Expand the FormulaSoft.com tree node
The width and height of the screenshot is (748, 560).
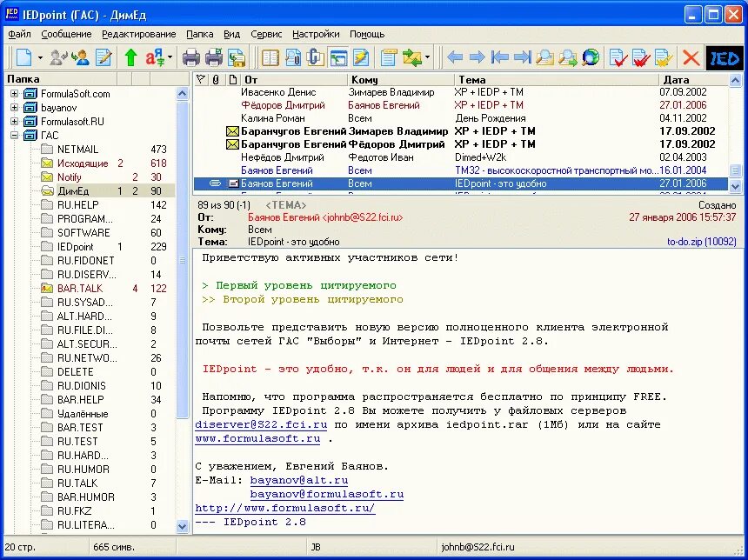pos(15,94)
